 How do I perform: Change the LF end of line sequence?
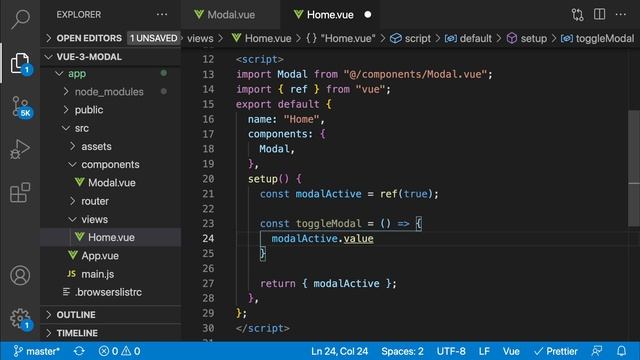[484, 351]
